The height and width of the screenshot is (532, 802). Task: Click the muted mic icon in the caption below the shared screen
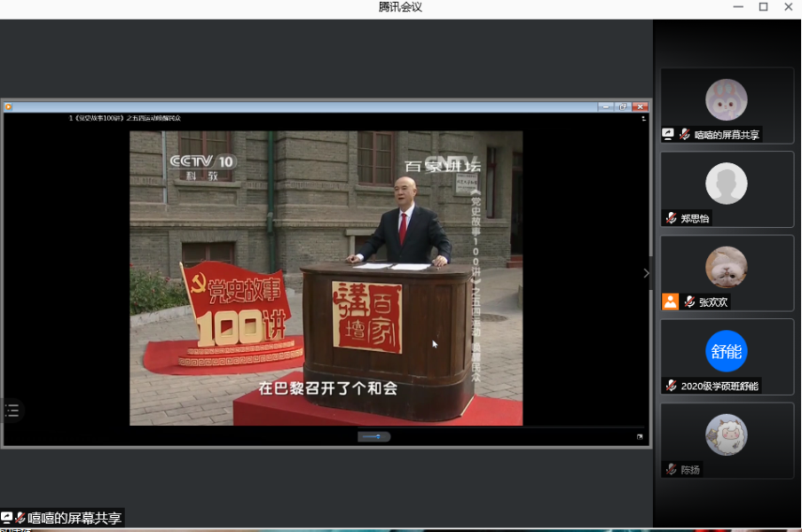point(20,518)
